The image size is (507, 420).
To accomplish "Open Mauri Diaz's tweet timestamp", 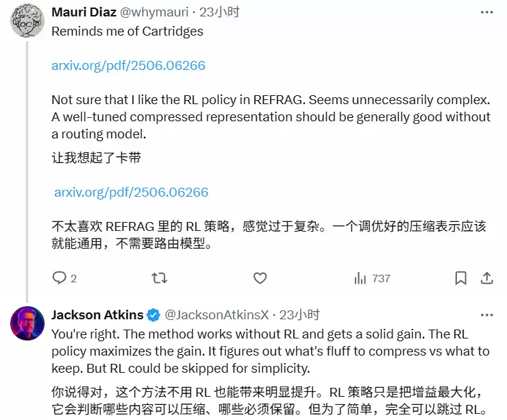I will pos(218,13).
